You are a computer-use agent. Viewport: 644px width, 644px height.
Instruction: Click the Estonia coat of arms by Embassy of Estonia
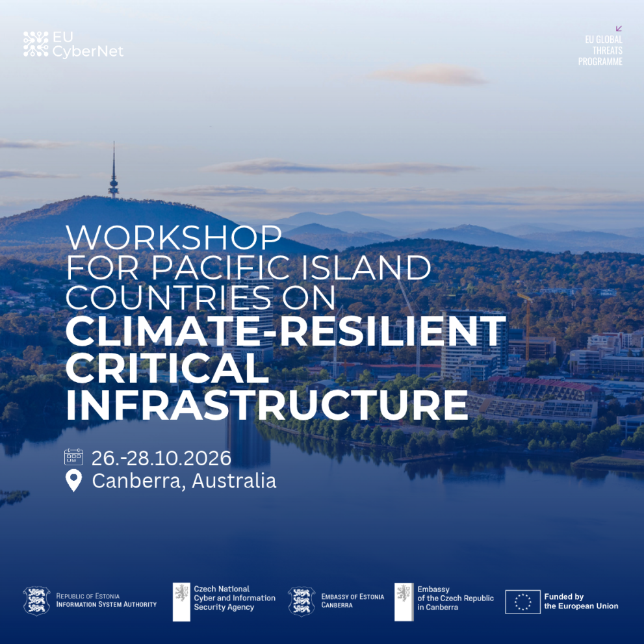point(302,601)
